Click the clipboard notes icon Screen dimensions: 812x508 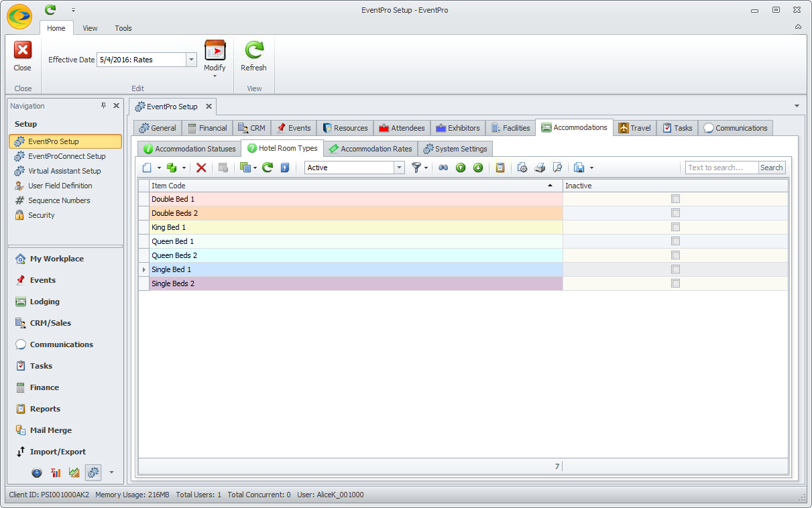(x=500, y=168)
